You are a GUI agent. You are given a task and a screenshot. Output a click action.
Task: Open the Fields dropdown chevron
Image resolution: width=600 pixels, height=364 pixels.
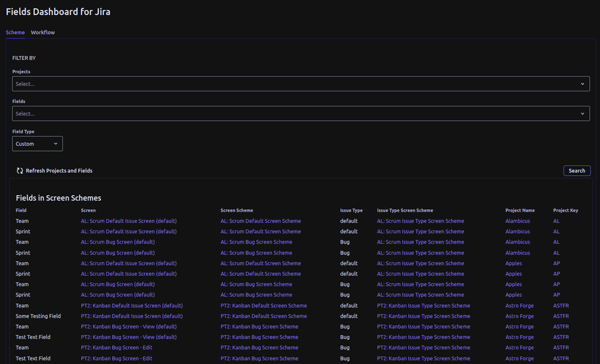[582, 114]
